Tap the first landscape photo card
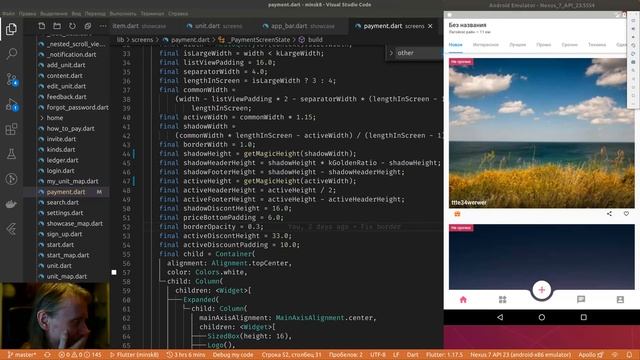640x360 pixels. [542, 133]
